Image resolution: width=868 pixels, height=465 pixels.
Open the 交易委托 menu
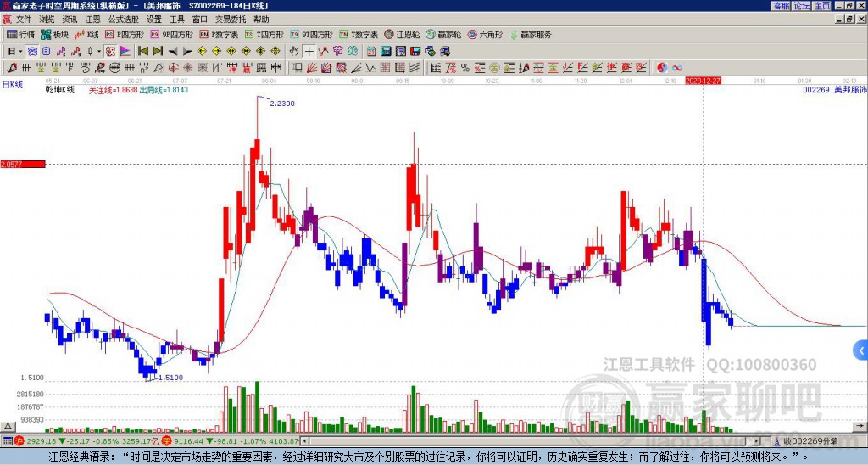coord(231,20)
